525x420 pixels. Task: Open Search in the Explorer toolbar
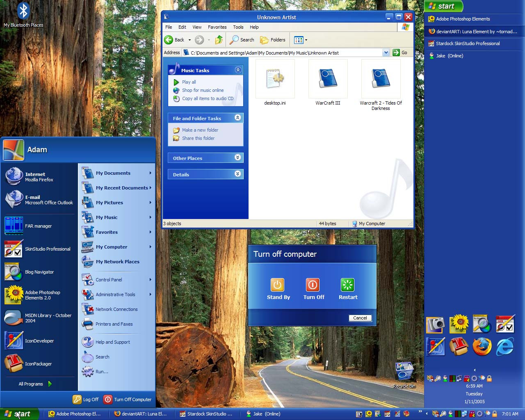pos(242,40)
